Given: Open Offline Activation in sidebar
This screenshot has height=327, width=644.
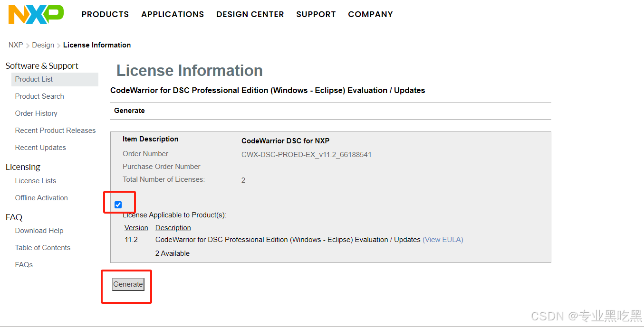Looking at the screenshot, I should [41, 198].
